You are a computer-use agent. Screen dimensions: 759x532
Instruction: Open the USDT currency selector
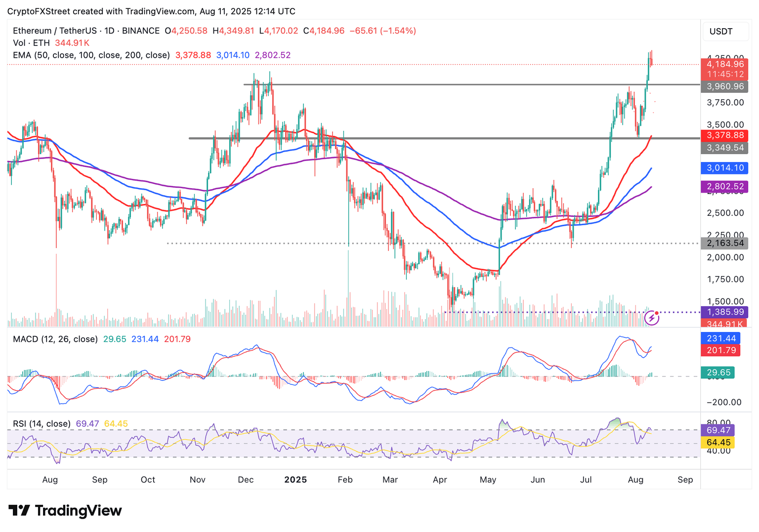tap(721, 32)
